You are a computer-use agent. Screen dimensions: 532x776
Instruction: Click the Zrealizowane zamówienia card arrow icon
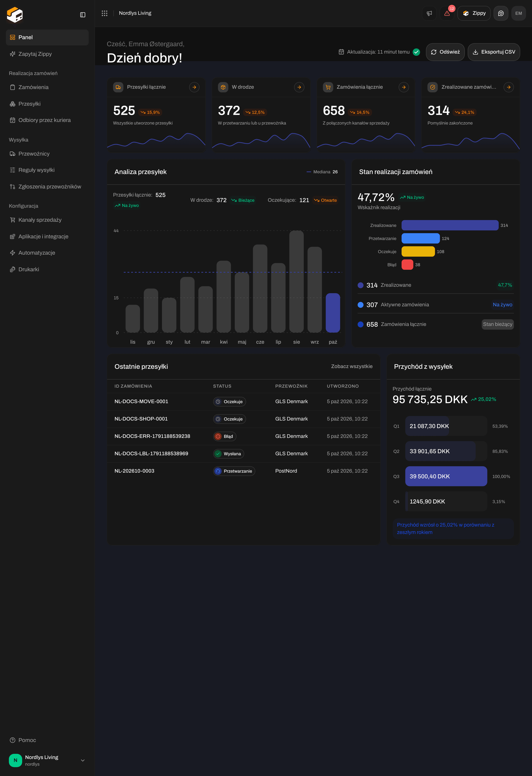[509, 87]
